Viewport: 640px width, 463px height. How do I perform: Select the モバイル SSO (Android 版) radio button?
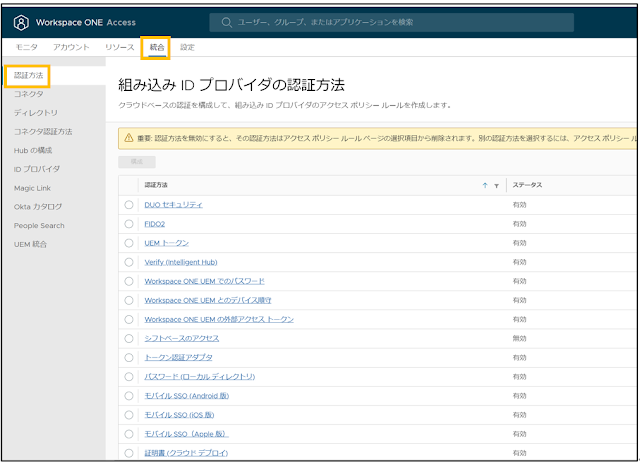tap(129, 396)
